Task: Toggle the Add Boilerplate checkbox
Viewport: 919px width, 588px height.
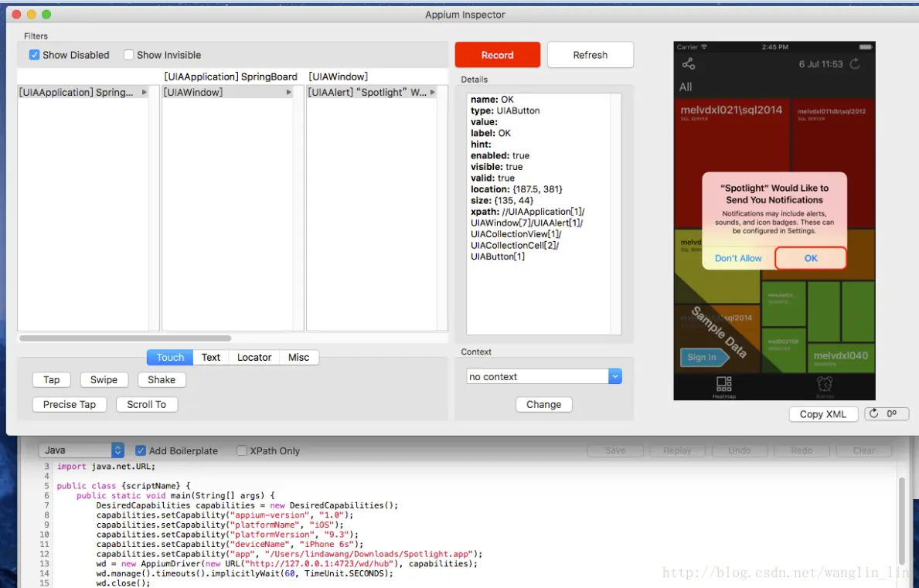Action: [x=141, y=450]
